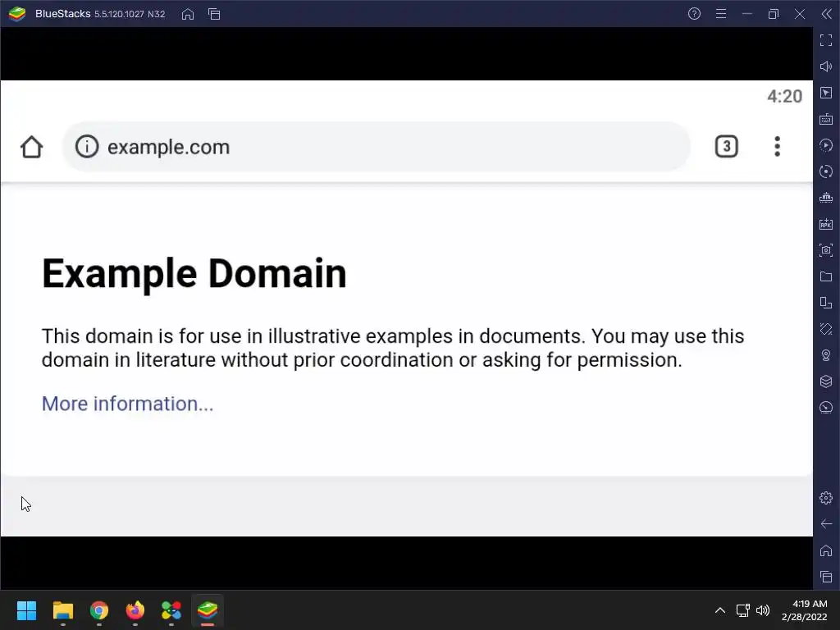Viewport: 840px width, 630px height.
Task: Launch Chrome from the taskbar
Action: click(99, 610)
